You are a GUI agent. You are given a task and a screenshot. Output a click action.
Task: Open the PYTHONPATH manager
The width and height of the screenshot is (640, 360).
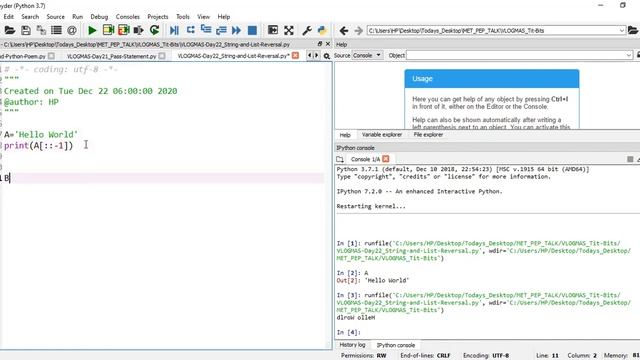click(322, 30)
